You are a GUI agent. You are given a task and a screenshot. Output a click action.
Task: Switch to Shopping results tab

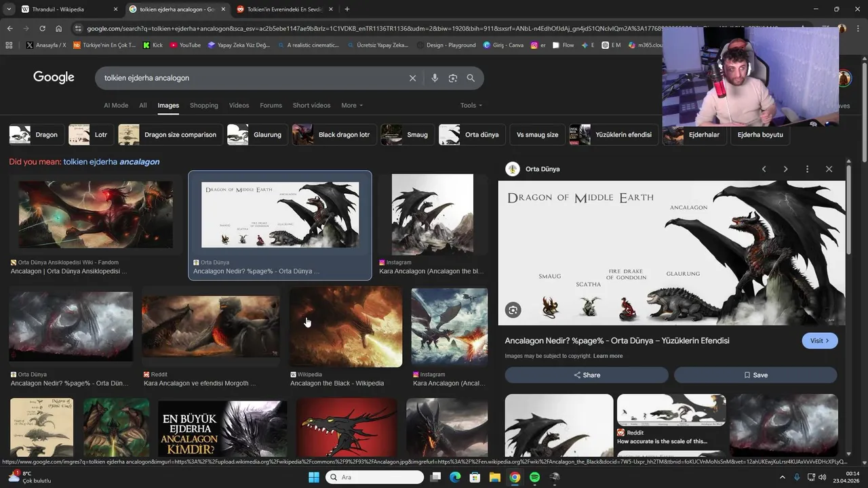(204, 105)
